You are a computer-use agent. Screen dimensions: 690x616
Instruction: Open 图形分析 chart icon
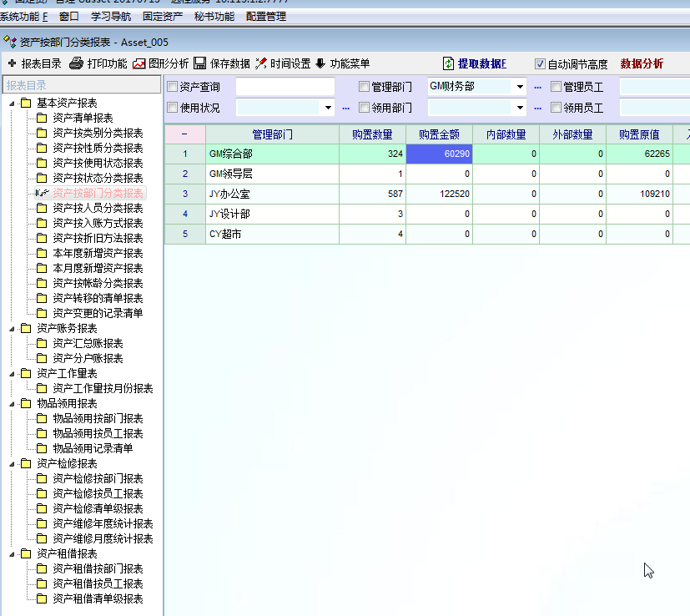[x=139, y=63]
